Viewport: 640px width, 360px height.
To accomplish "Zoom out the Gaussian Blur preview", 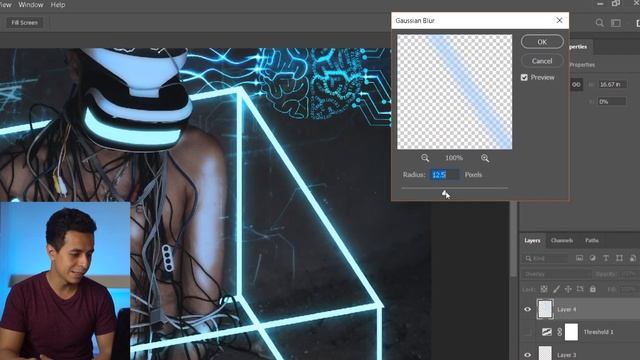I will click(425, 158).
